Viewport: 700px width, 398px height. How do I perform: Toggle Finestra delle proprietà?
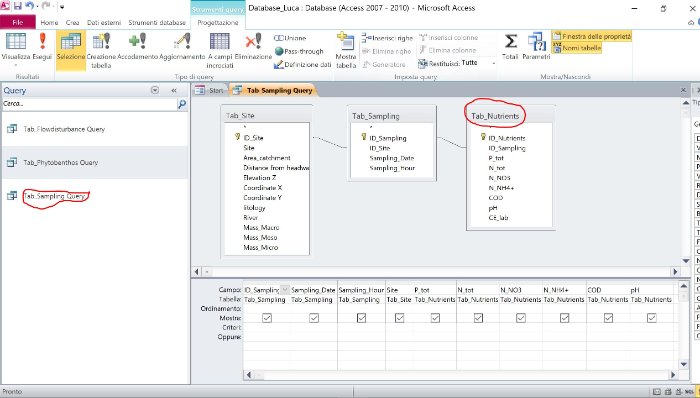pos(592,36)
